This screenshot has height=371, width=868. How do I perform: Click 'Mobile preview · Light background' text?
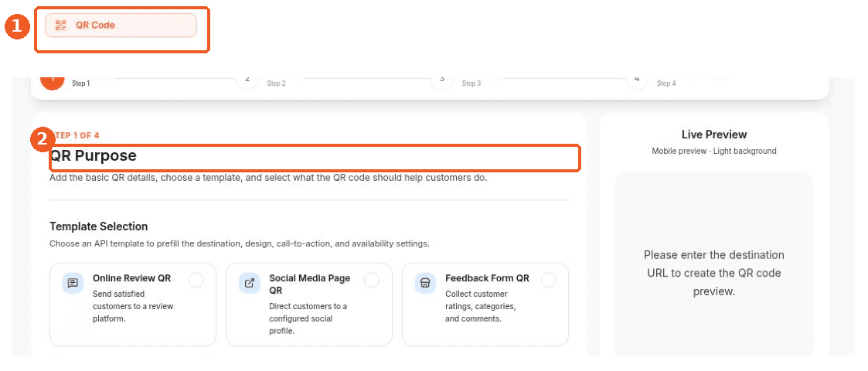[x=714, y=151]
